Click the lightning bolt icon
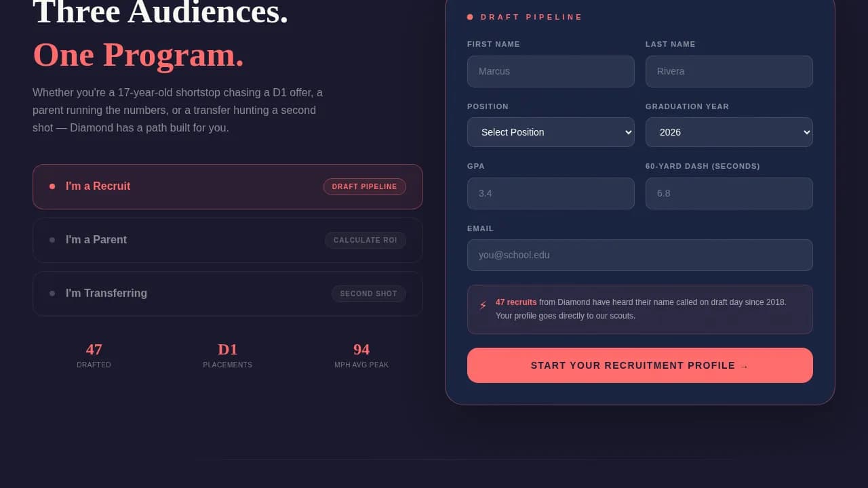This screenshot has width=868, height=488. [483, 306]
